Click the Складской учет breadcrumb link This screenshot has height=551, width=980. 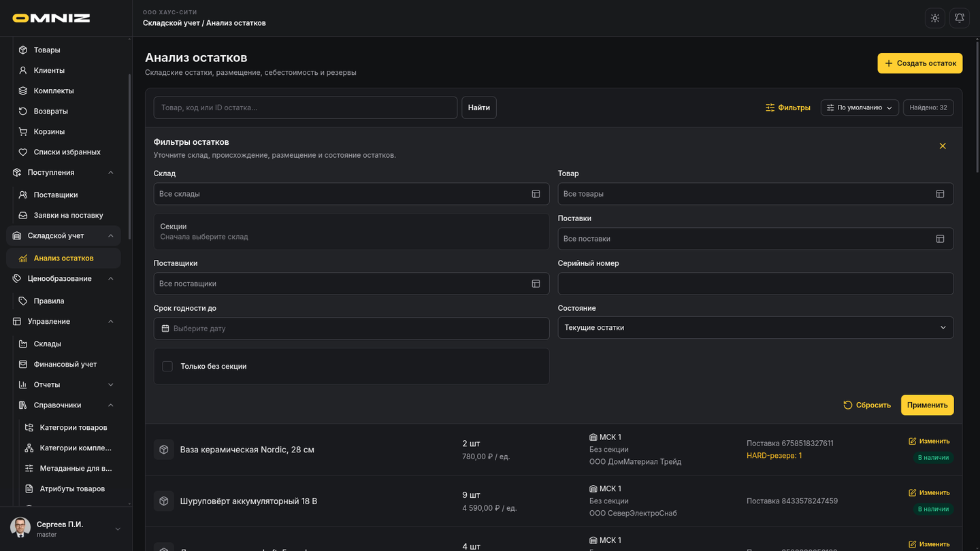pos(171,23)
